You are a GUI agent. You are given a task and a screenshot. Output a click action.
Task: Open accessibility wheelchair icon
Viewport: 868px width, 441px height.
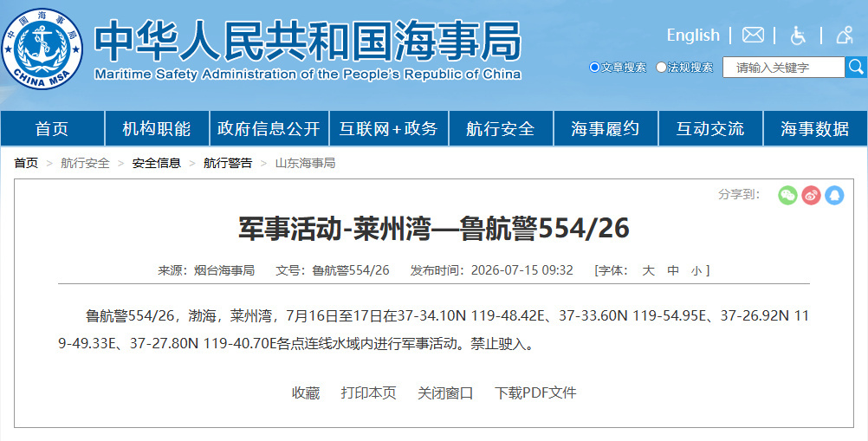pyautogui.click(x=798, y=36)
